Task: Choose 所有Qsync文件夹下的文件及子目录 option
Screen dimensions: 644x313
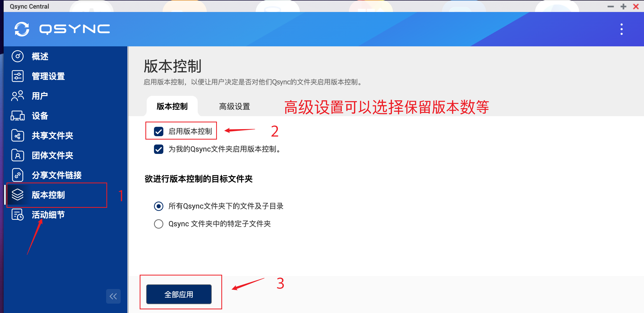Action: [158, 206]
